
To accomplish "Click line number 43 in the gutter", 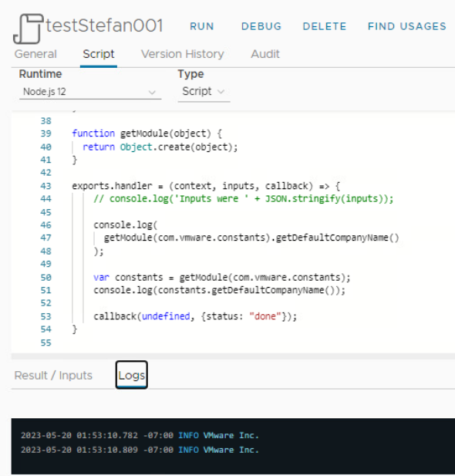I will (45, 186).
